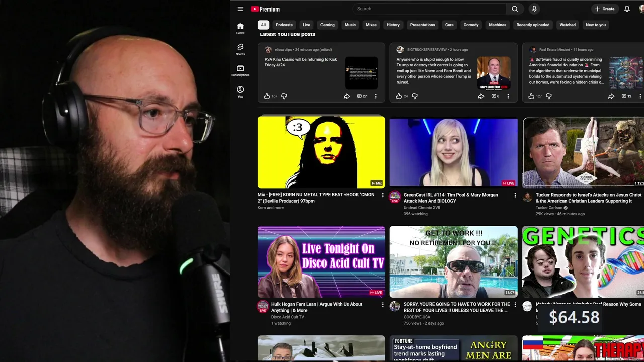
Task: Open notifications bell
Action: point(627,9)
